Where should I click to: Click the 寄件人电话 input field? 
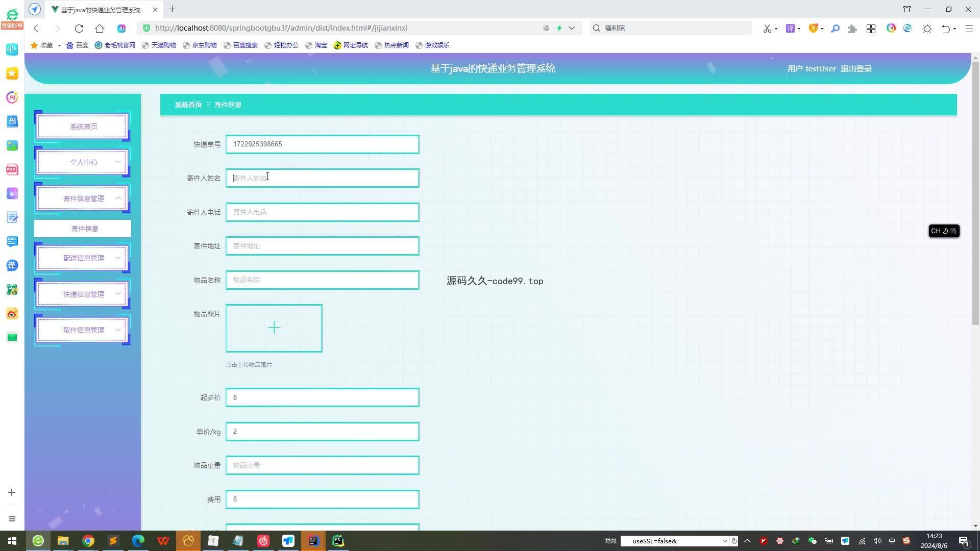point(323,212)
